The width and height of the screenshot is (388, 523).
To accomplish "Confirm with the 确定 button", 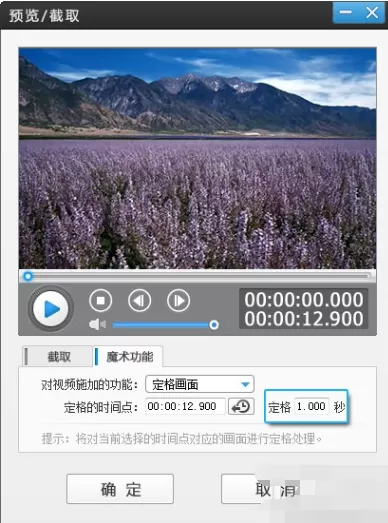I will point(120,489).
